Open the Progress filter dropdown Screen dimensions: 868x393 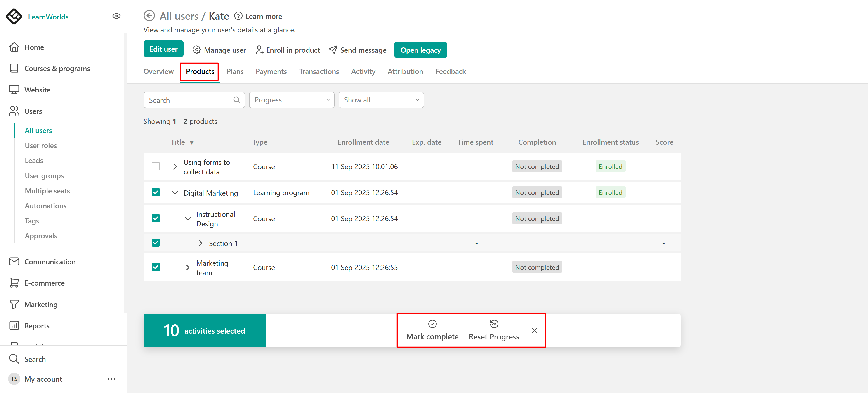(291, 100)
